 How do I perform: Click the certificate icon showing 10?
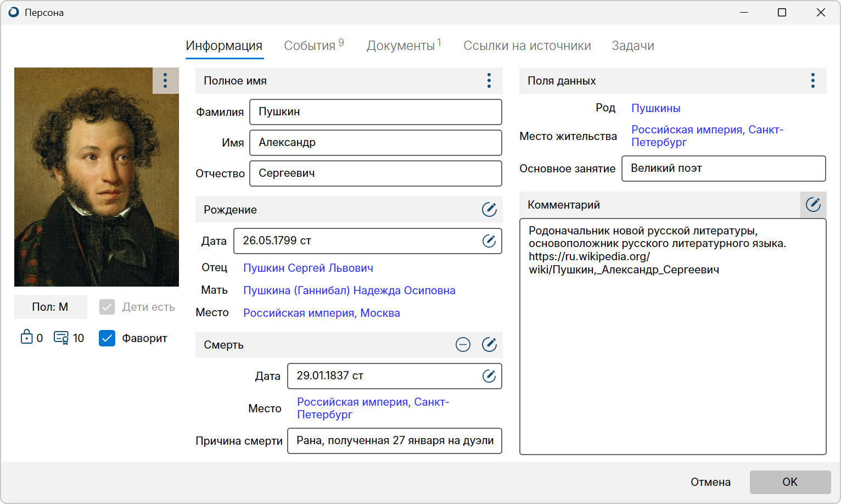click(61, 338)
